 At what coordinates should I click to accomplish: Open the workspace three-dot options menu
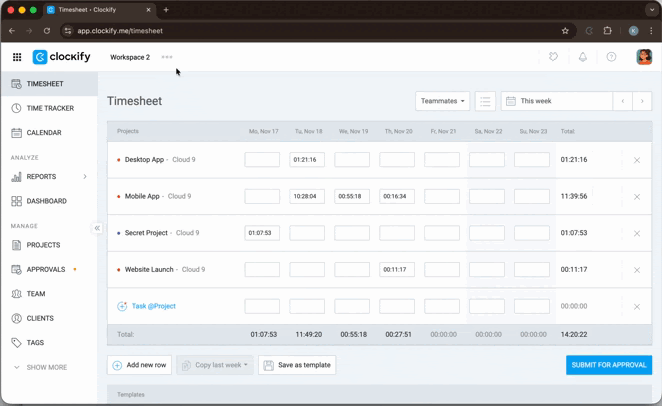(167, 57)
